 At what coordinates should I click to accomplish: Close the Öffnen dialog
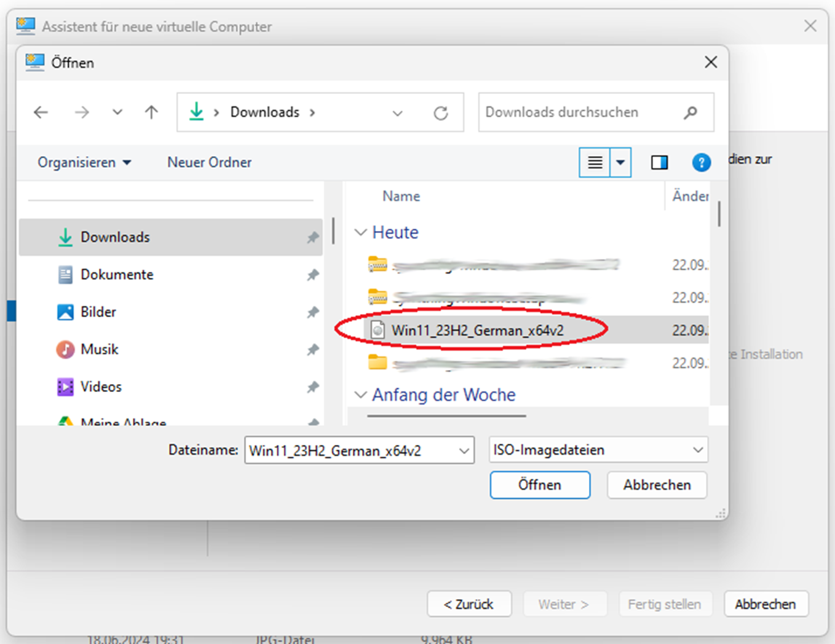[711, 62]
